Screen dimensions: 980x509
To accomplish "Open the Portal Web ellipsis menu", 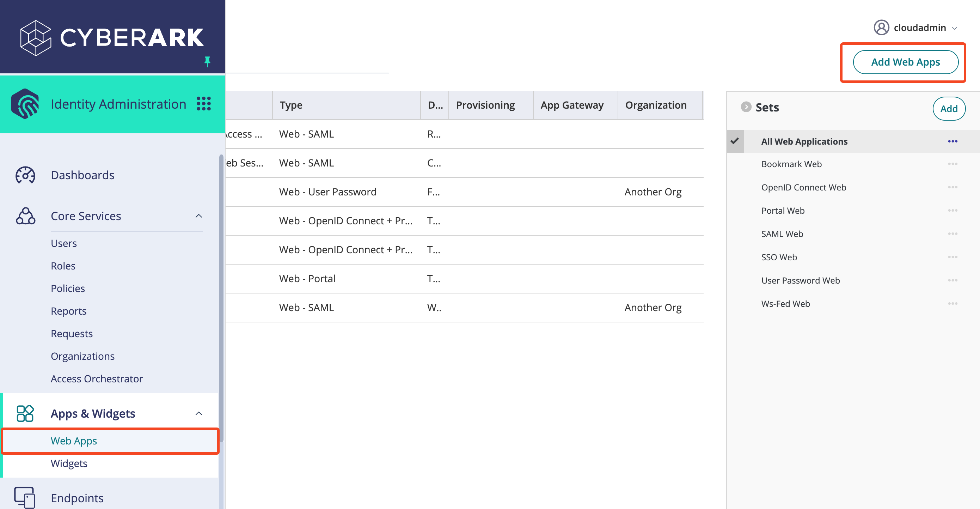I will 952,210.
